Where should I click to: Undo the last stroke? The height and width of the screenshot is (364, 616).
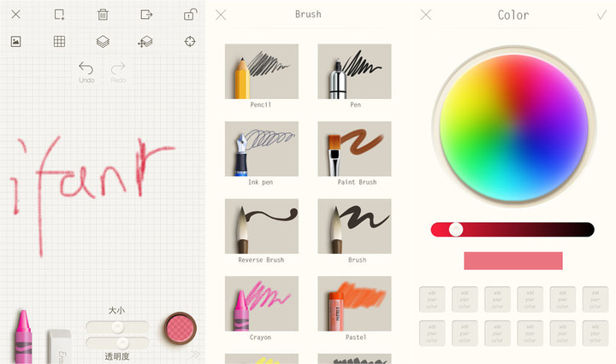click(x=86, y=72)
